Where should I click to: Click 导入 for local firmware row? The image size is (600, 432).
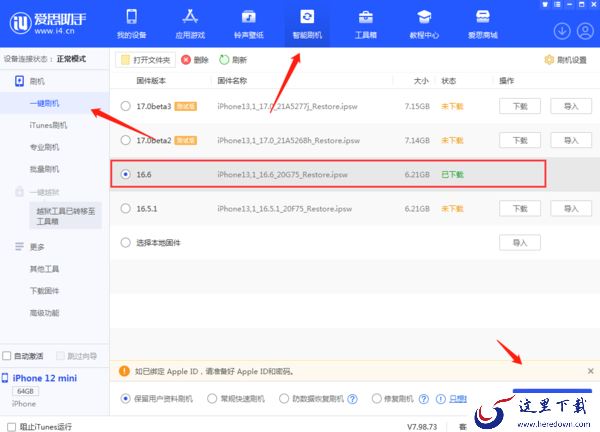(520, 243)
